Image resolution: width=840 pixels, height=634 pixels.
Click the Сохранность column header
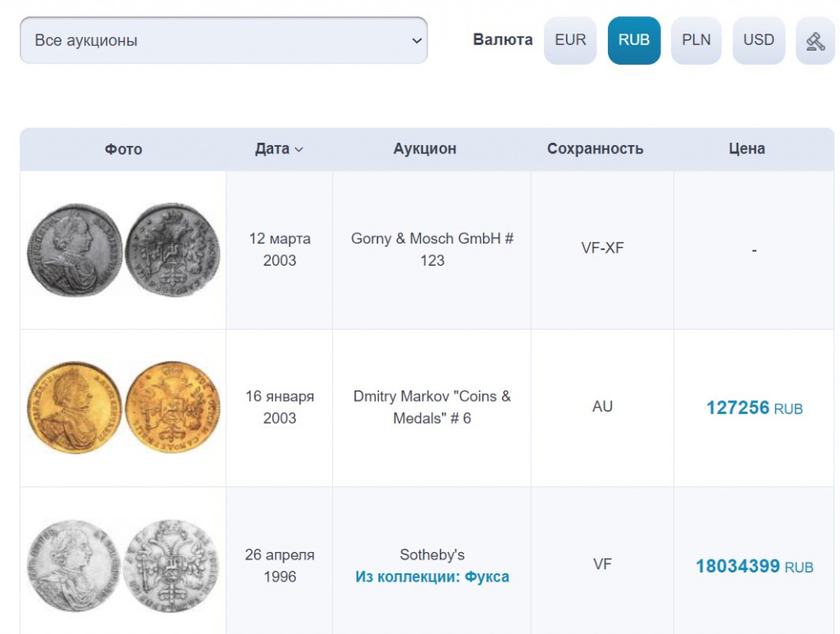click(595, 149)
